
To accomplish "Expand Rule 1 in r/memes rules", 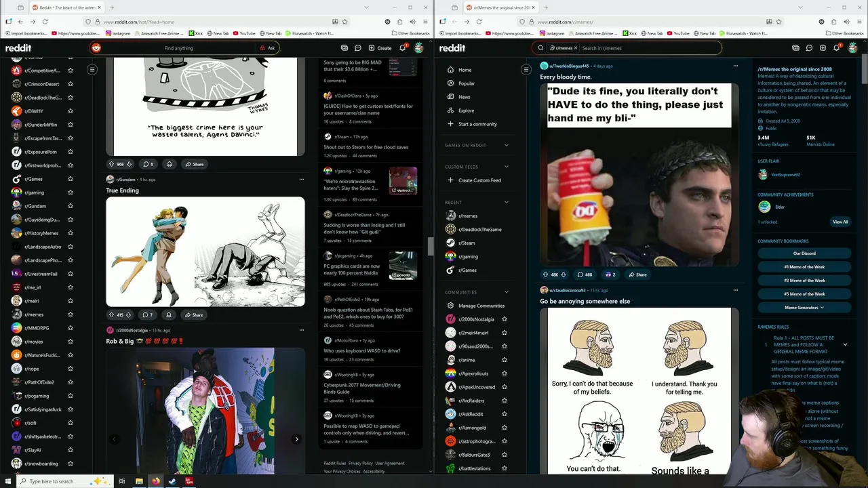I will (845, 344).
